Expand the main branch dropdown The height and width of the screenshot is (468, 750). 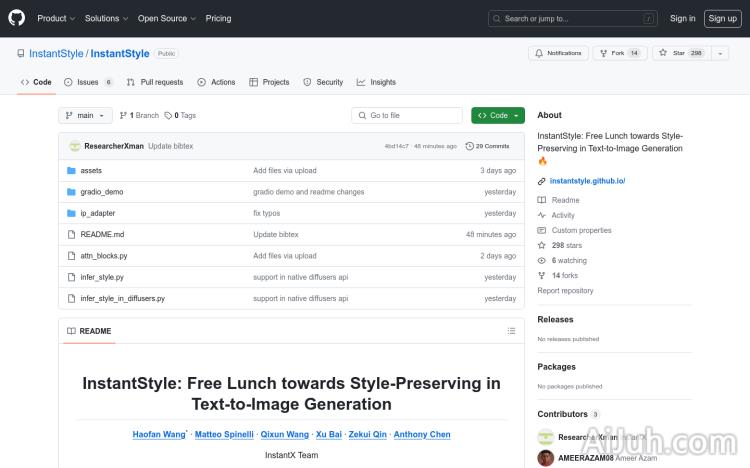(85, 116)
